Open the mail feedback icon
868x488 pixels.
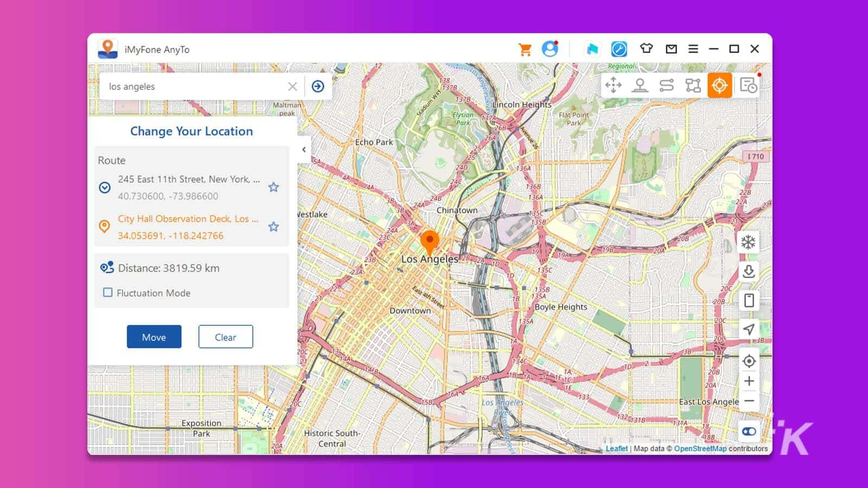[x=671, y=49]
